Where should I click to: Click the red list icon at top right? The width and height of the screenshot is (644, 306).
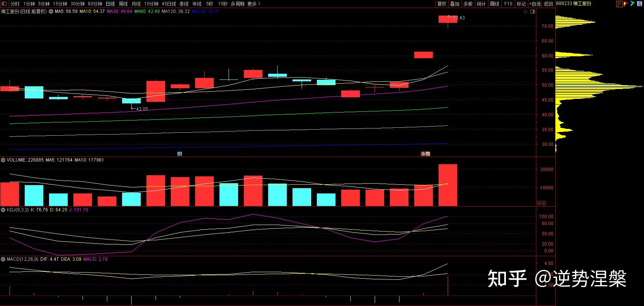(x=619, y=4)
